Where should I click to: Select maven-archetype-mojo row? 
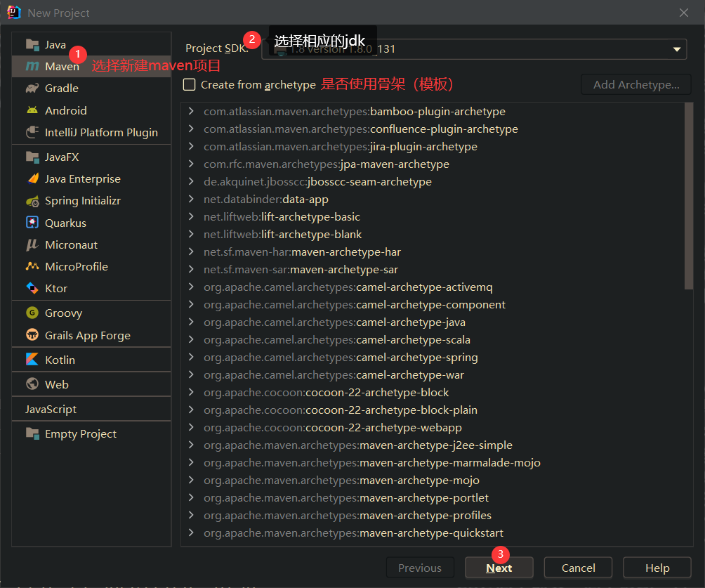coord(433,480)
